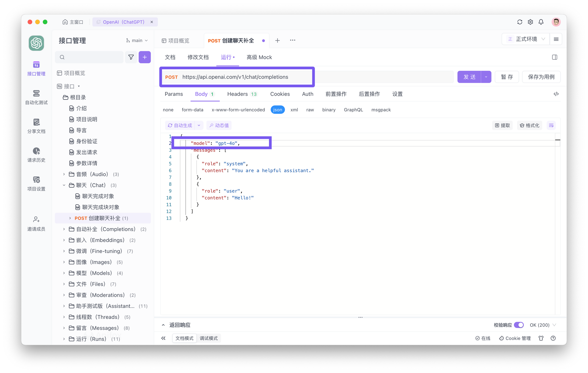Click the 发送 button
The width and height of the screenshot is (588, 373).
click(x=470, y=77)
